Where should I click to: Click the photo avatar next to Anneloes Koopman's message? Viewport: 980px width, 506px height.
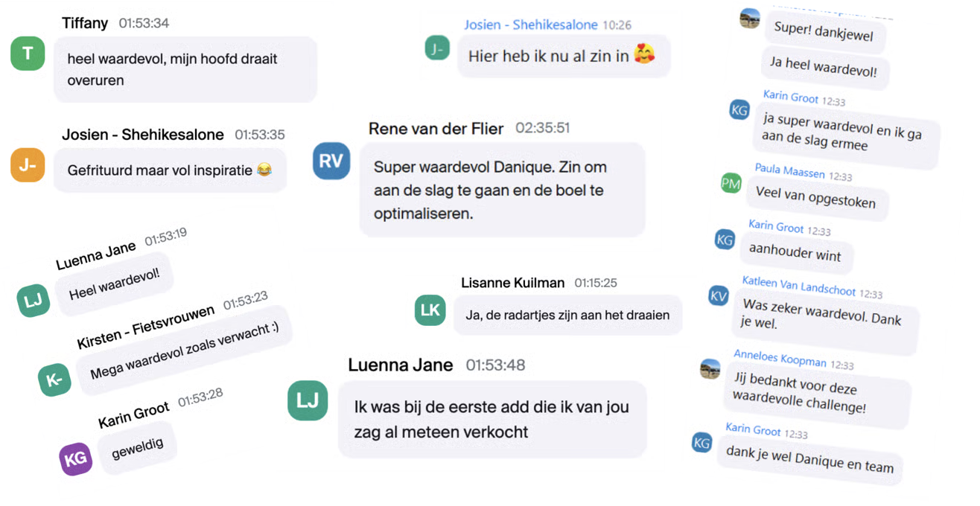coord(710,368)
